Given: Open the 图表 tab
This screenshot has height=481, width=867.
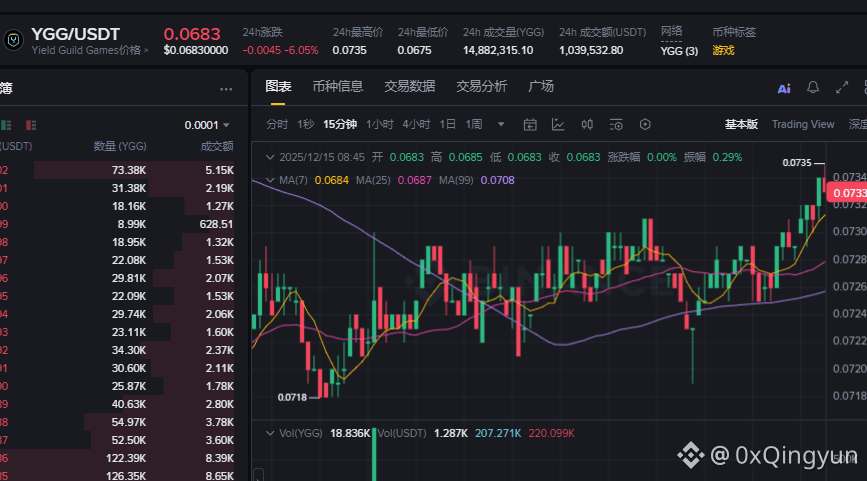Looking at the screenshot, I should pos(278,87).
